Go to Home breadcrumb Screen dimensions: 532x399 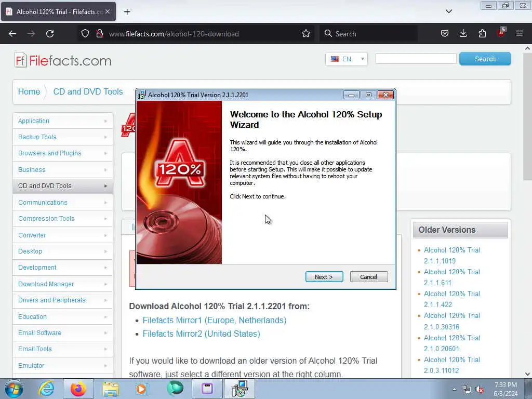click(x=29, y=91)
